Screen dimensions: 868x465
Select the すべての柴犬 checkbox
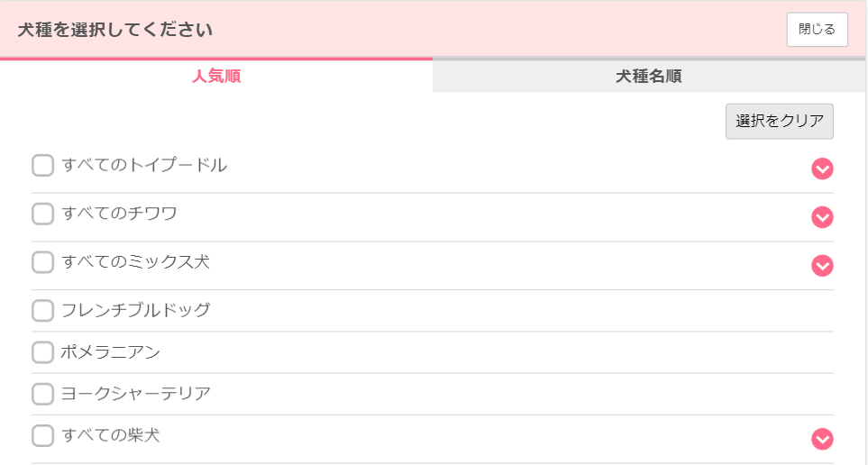[42, 435]
